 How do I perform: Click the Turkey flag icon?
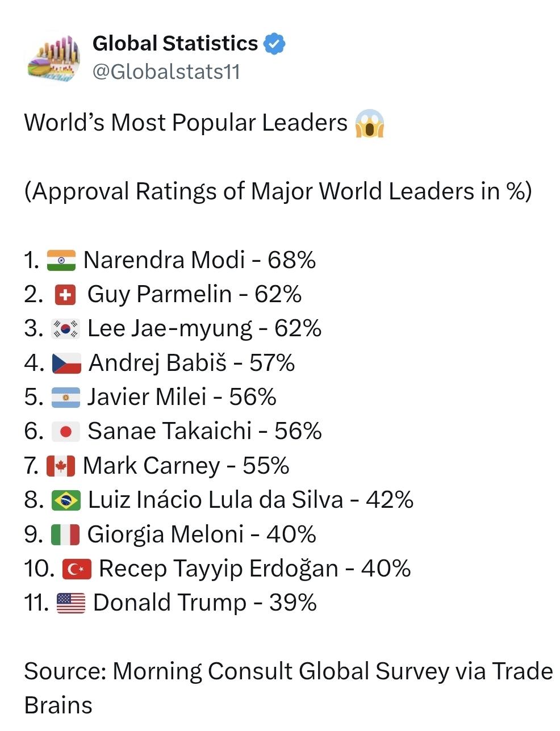tap(76, 569)
